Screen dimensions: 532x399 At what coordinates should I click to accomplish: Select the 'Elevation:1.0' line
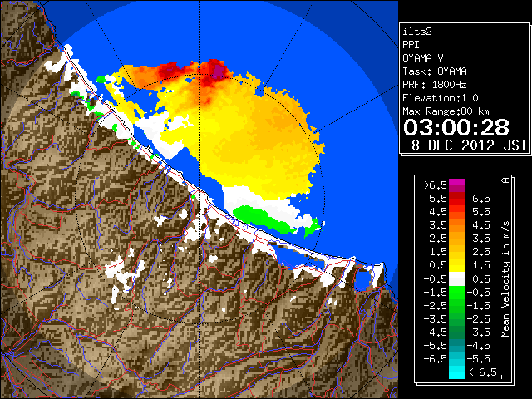coord(441,98)
